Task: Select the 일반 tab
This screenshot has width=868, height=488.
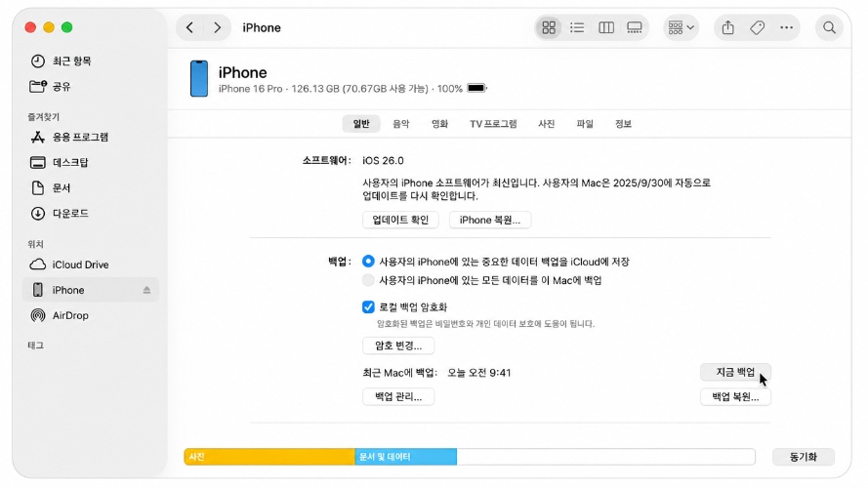Action: 361,124
